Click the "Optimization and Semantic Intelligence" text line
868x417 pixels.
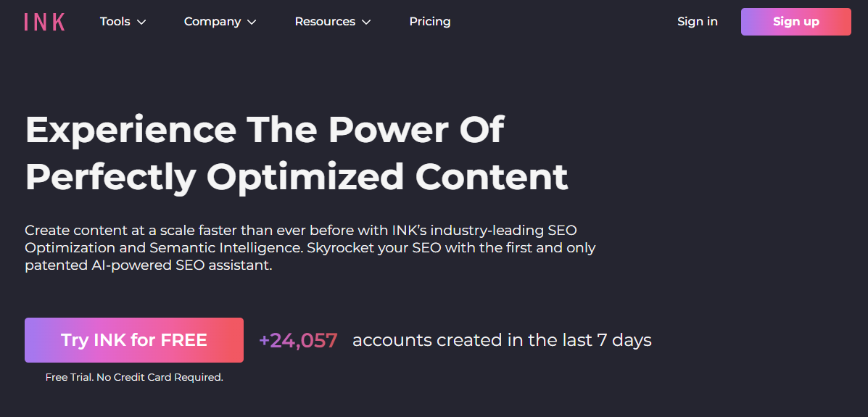tap(310, 247)
